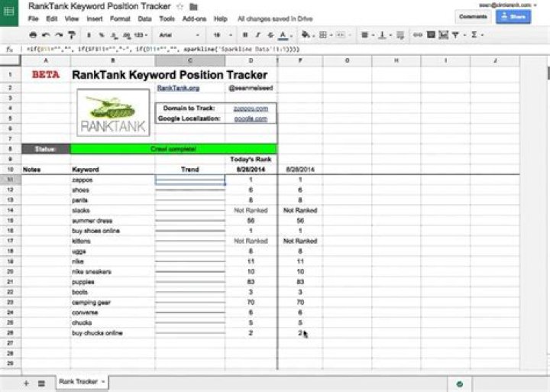Open the Tools menu
550x392 pixels.
(167, 18)
